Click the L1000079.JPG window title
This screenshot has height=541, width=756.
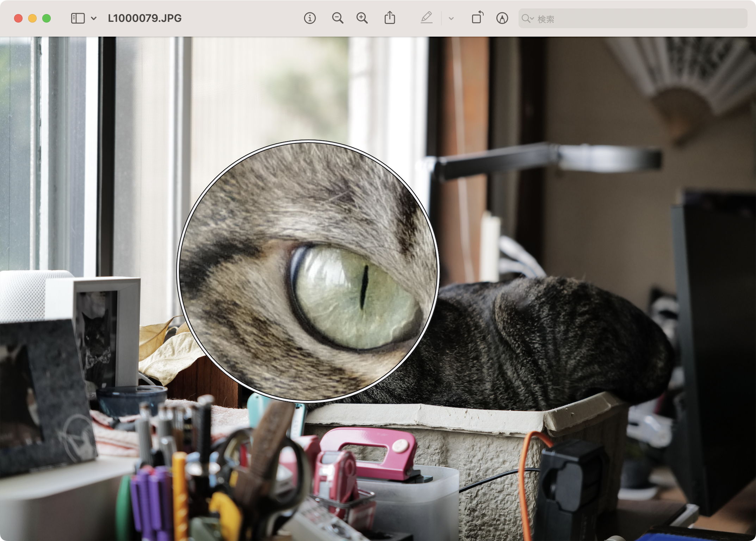click(145, 18)
